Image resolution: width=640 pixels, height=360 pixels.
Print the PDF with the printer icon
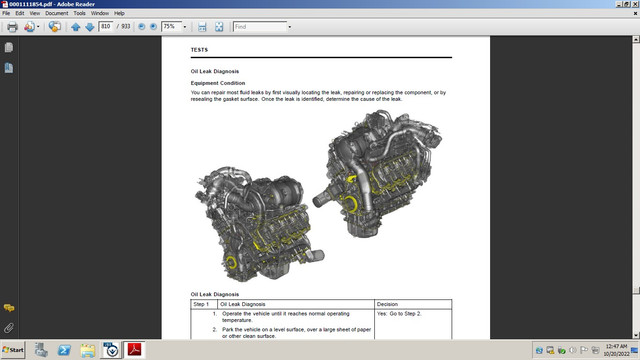coord(12,27)
